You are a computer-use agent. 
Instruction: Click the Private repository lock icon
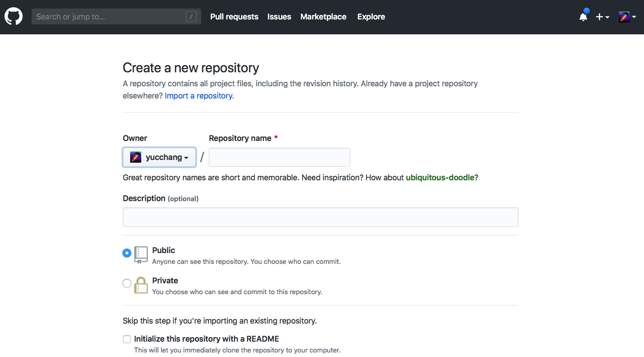[141, 285]
